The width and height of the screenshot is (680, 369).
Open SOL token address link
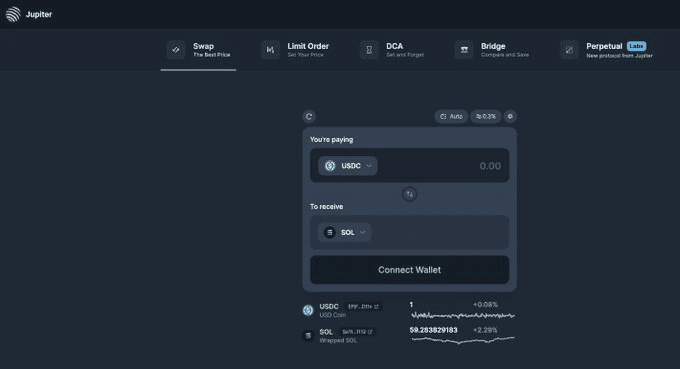(x=357, y=332)
